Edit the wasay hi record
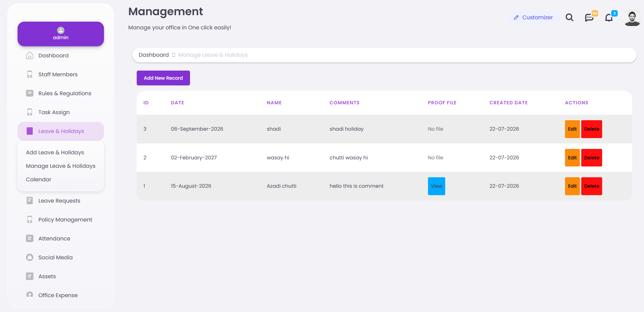Viewport: 644px width, 312px height. 572,158
